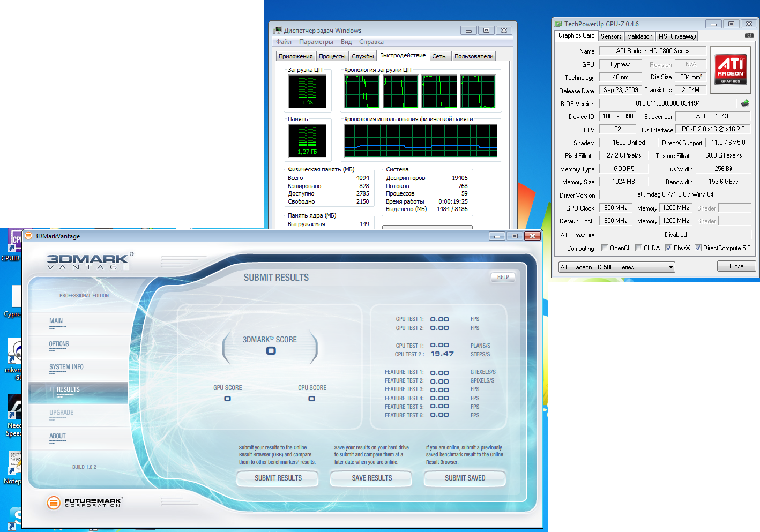Click the Release Date Sep 23, 2009 field
Screen dimensions: 760x532
(x=621, y=90)
